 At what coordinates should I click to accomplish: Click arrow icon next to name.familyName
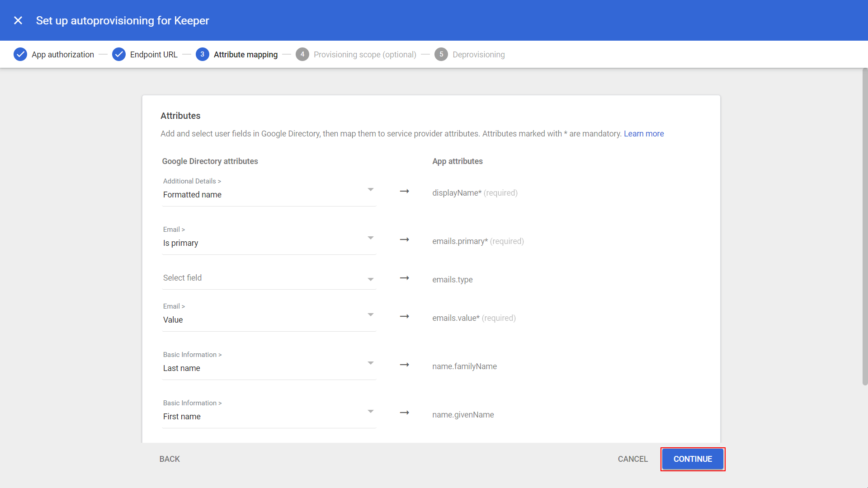[x=405, y=365]
